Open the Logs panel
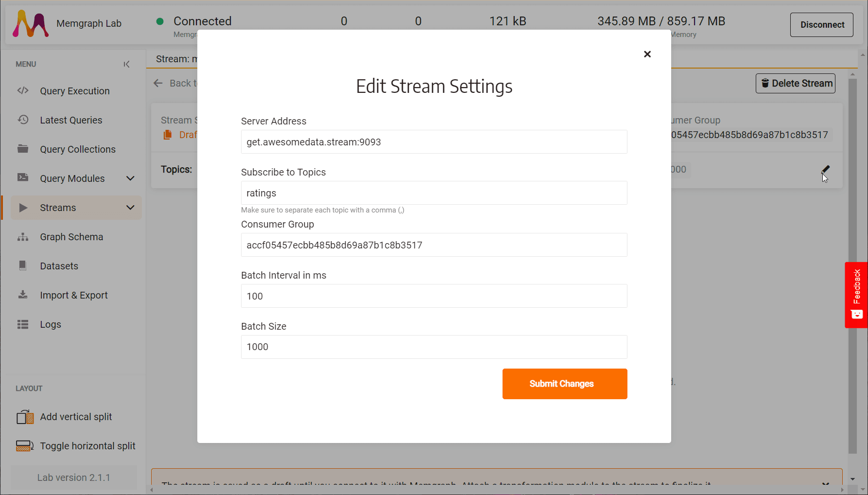The height and width of the screenshot is (495, 868). (x=50, y=324)
